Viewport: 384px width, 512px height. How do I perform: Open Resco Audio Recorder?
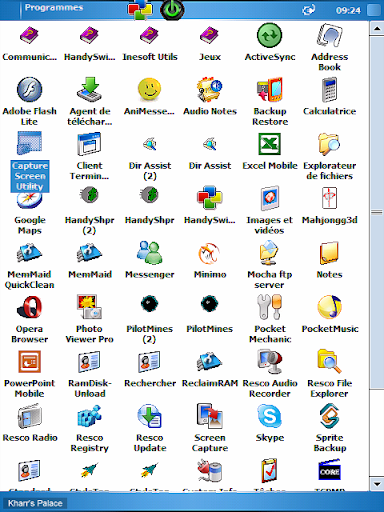(269, 361)
